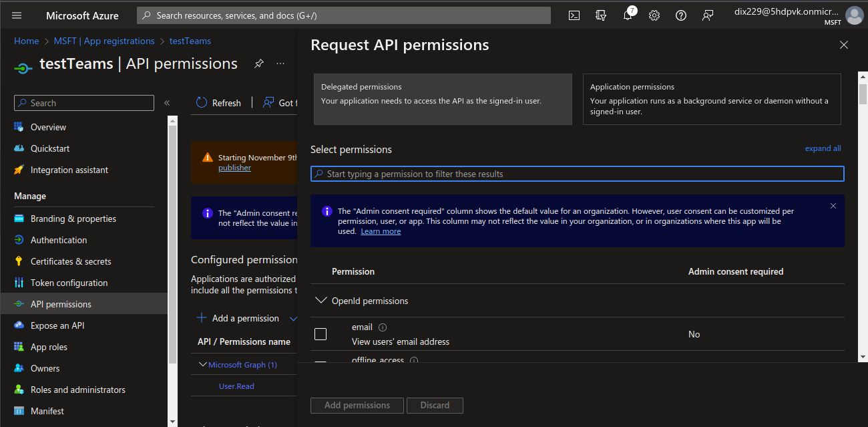Screen dimensions: 868x427
Task: Click the Overview icon in the sidebar
Action: (x=19, y=127)
